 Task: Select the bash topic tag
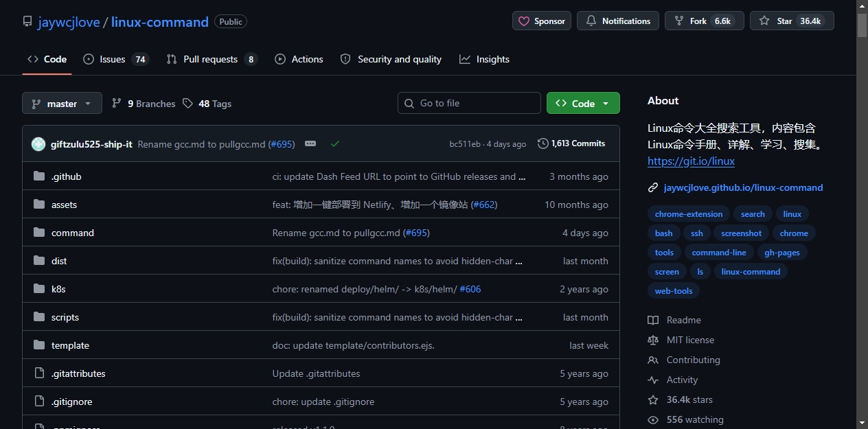coord(664,233)
